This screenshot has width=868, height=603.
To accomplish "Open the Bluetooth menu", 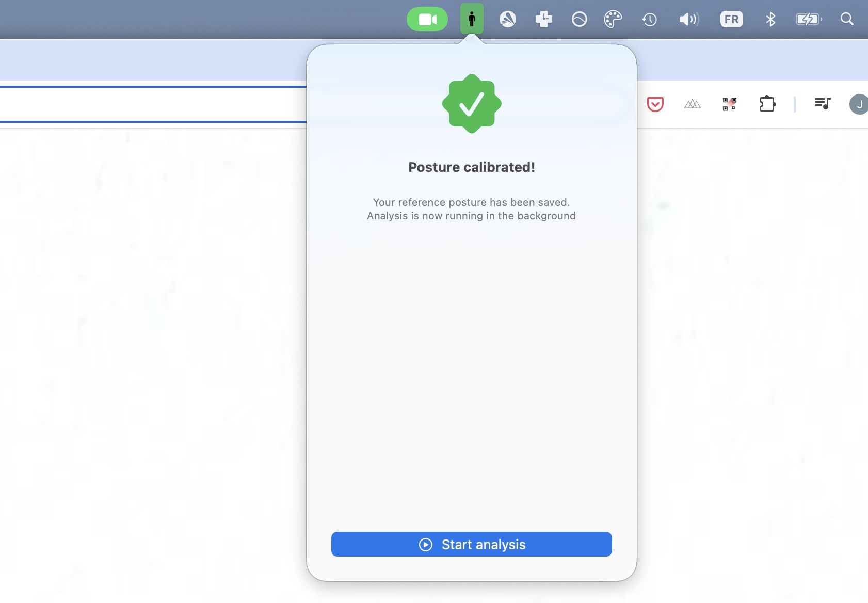I will [x=770, y=20].
